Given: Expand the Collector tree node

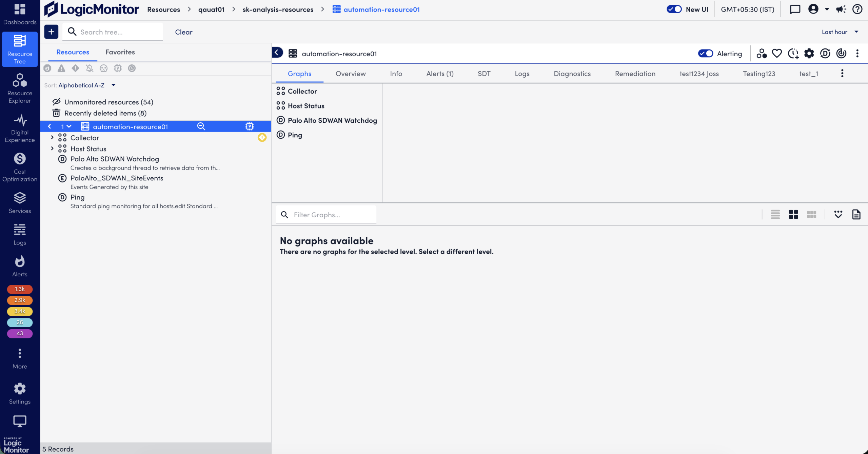Looking at the screenshot, I should (x=52, y=137).
